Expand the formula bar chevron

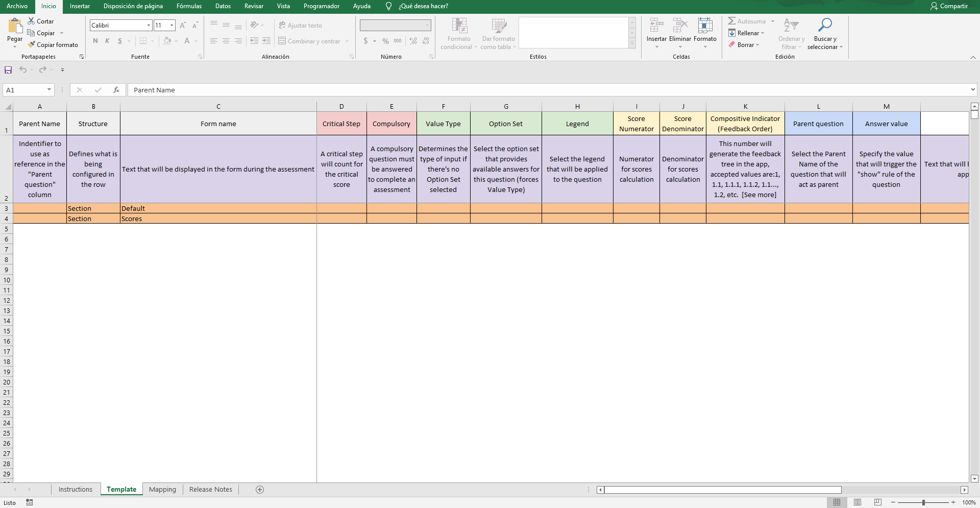pyautogui.click(x=973, y=90)
